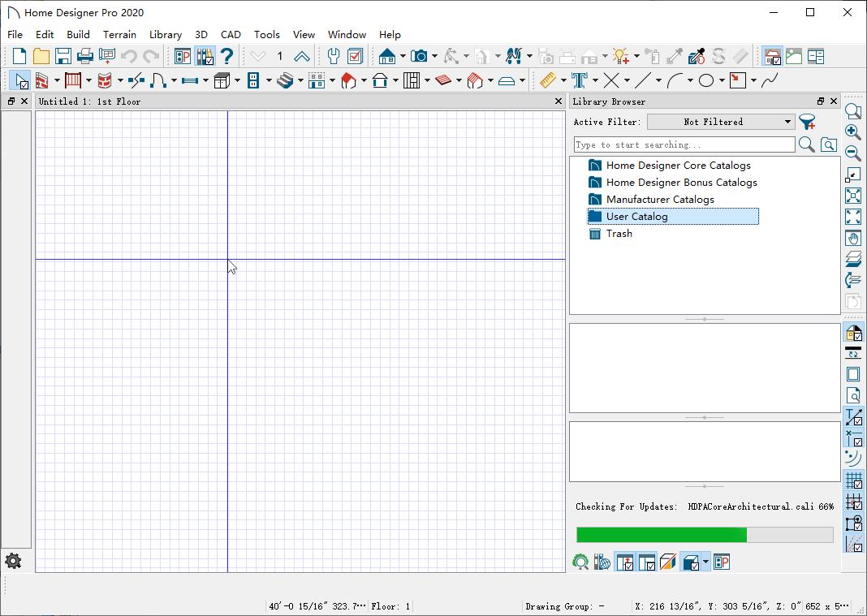Select the Stairs tool icon
867x616 pixels.
pos(283,80)
